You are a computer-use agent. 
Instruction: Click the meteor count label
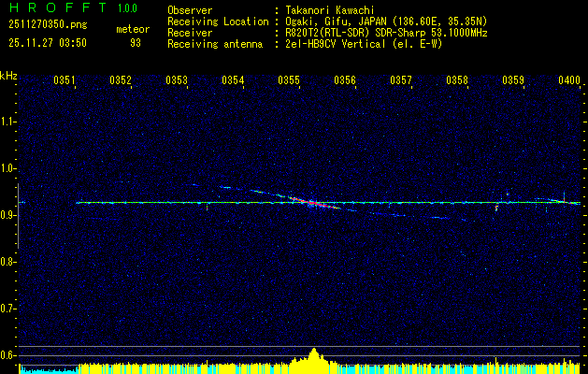click(x=133, y=29)
